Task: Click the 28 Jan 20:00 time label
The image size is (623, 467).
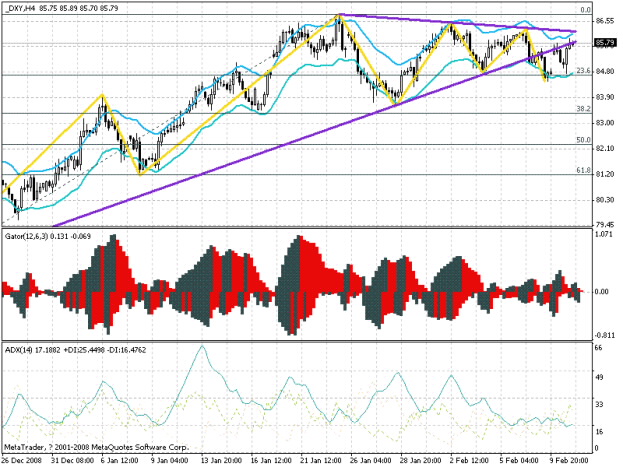Action: (421, 460)
